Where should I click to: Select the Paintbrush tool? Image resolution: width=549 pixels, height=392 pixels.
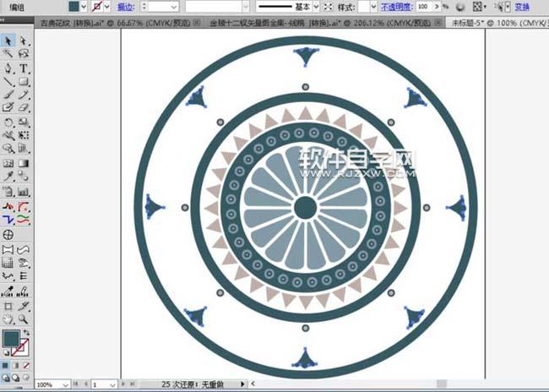(x=8, y=95)
